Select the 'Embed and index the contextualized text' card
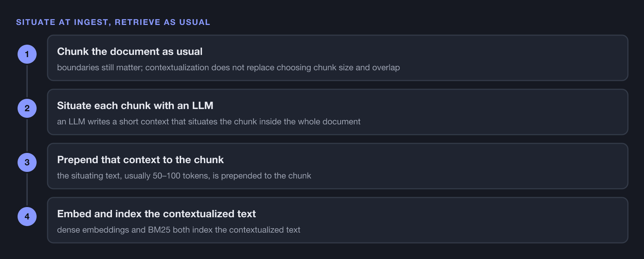The image size is (644, 259). pos(338,220)
